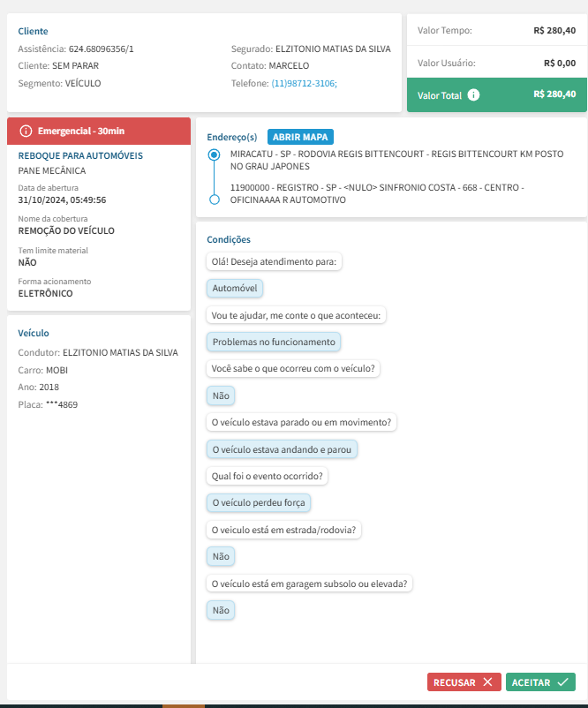The height and width of the screenshot is (708, 588).
Task: Click the opening date 31/10/2024, 05:49:56
Action: coord(63,200)
